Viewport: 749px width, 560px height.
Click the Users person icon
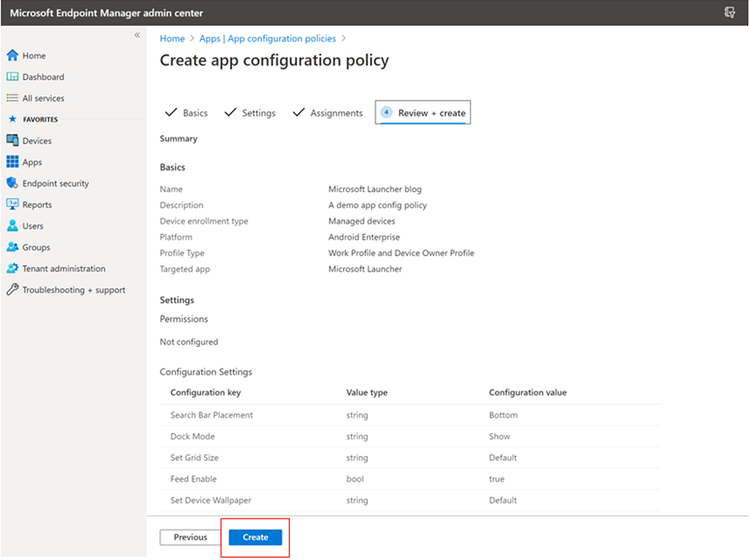click(x=12, y=225)
